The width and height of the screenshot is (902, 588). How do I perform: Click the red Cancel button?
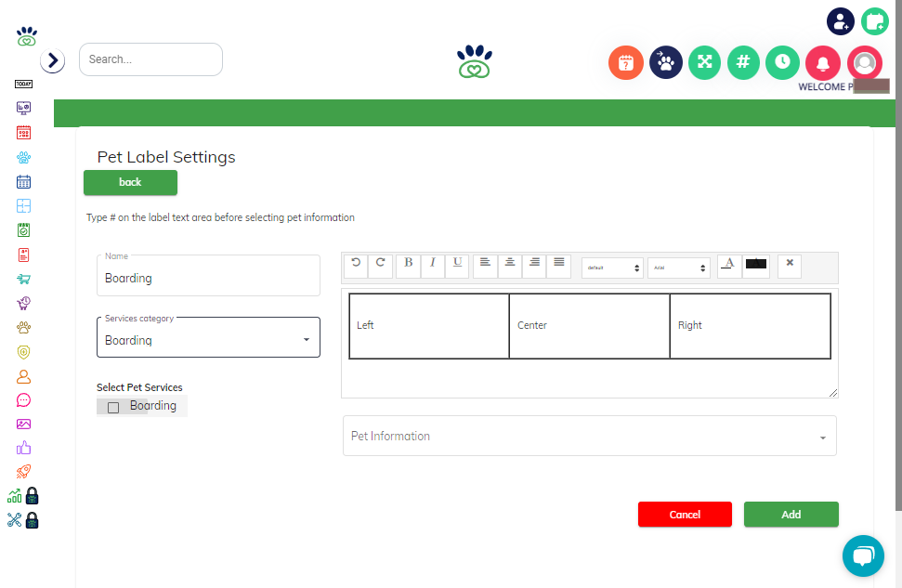click(685, 515)
